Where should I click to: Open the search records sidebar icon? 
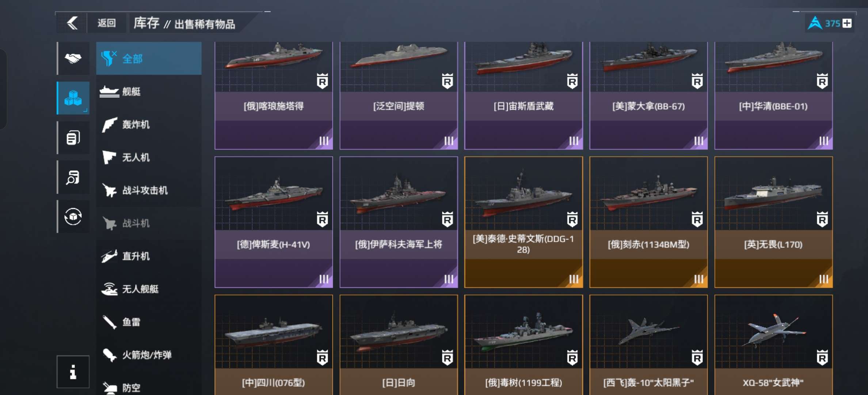pyautogui.click(x=73, y=177)
